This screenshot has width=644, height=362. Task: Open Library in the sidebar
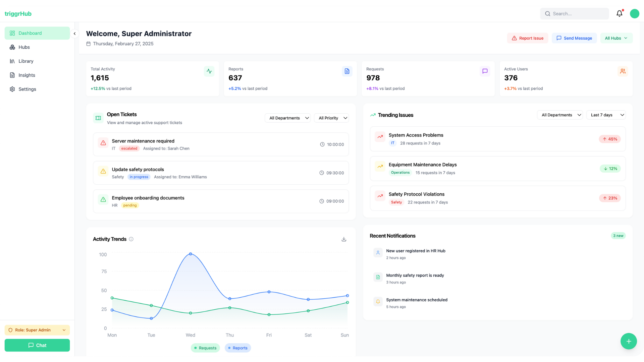pyautogui.click(x=37, y=61)
